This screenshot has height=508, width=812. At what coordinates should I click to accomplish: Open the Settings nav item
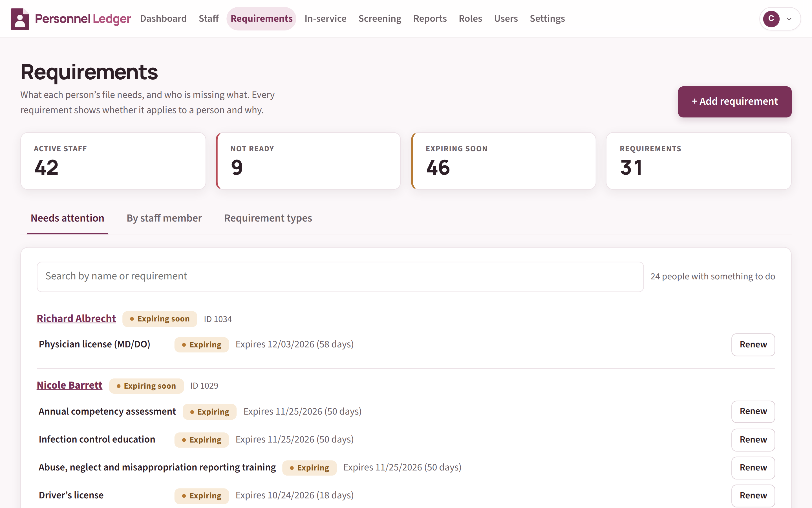pyautogui.click(x=547, y=18)
